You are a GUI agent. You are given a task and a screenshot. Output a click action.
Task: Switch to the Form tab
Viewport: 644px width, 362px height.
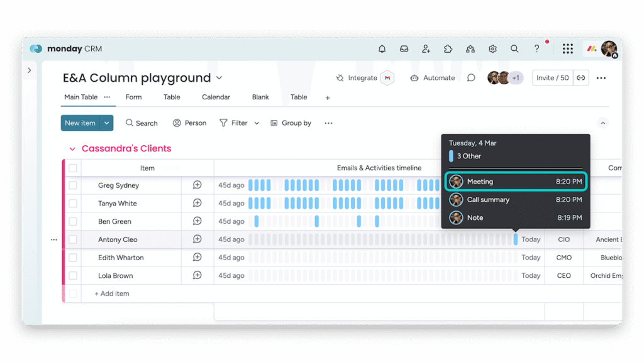[133, 97]
